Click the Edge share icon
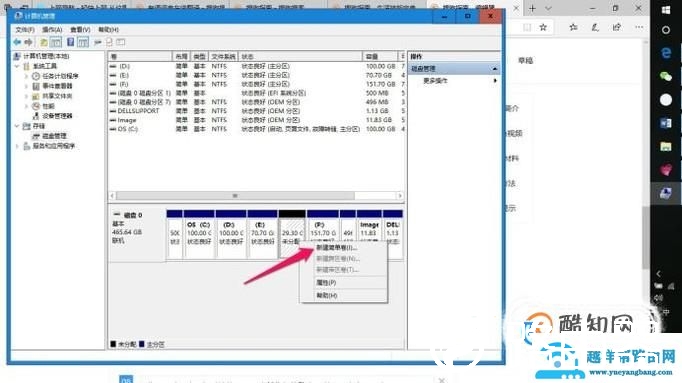 click(617, 27)
